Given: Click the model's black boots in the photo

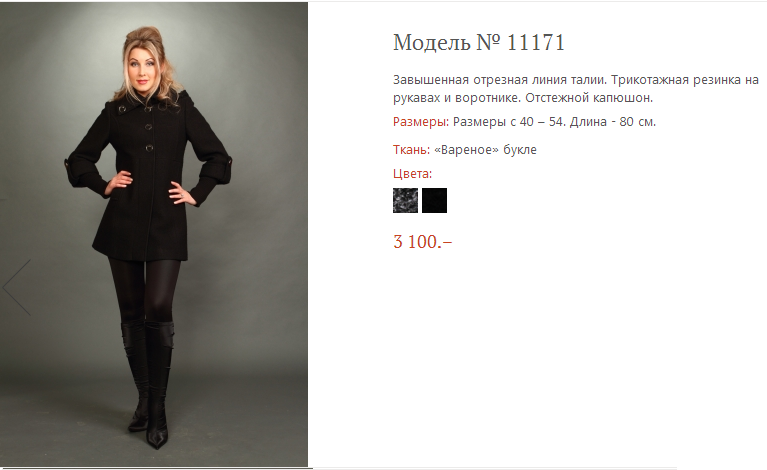Looking at the screenshot, I should coord(149,382).
